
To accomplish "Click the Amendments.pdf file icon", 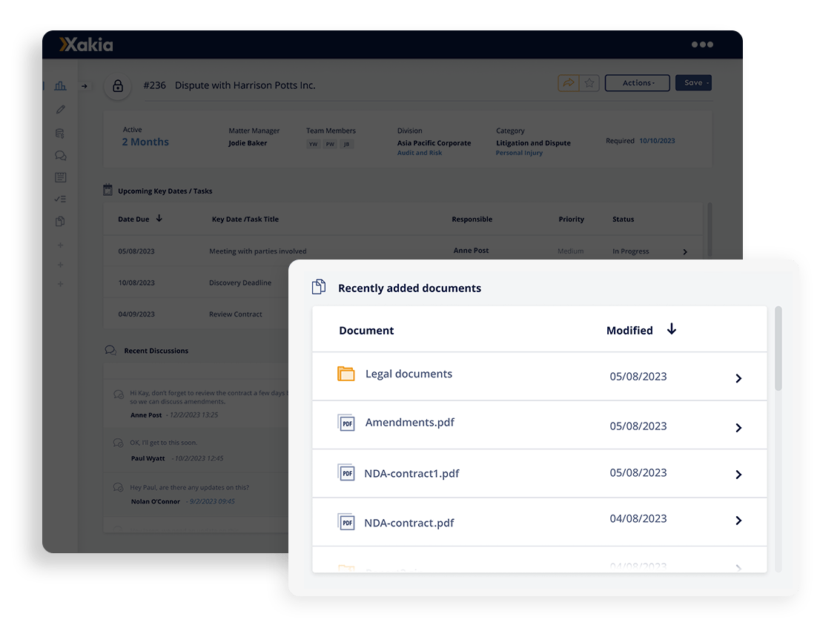I will pos(346,423).
